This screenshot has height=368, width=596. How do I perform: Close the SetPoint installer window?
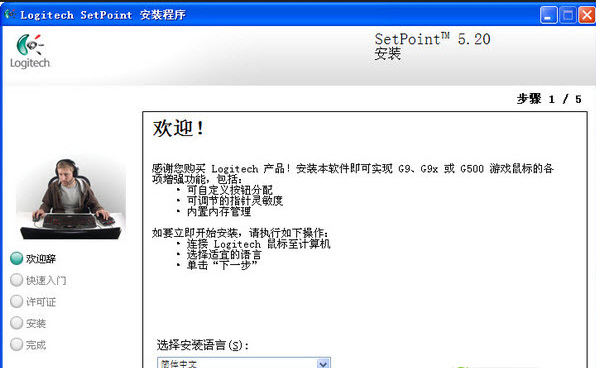587,16
